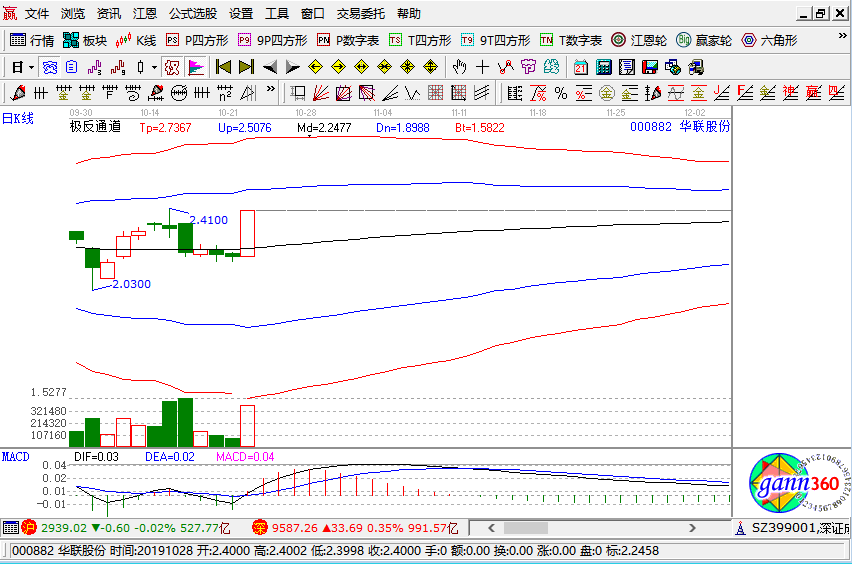This screenshot has width=852, height=564.
Task: Open the calculator icon in toolbar
Action: point(604,67)
